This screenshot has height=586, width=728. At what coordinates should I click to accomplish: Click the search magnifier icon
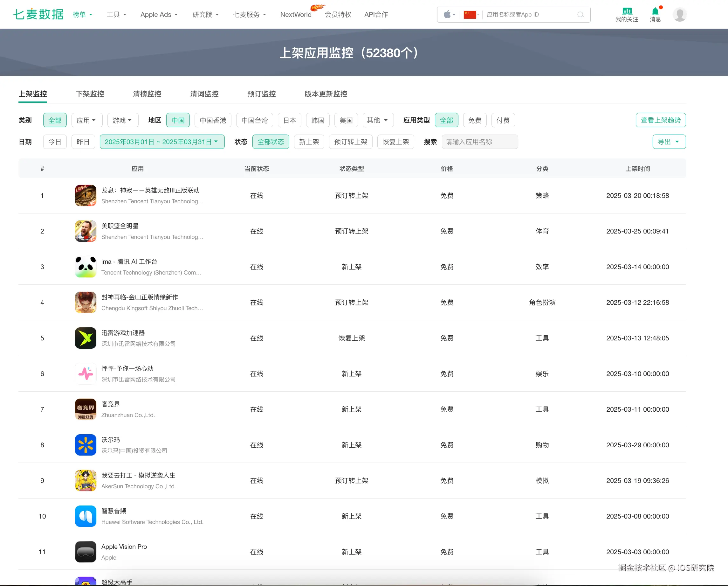click(580, 15)
